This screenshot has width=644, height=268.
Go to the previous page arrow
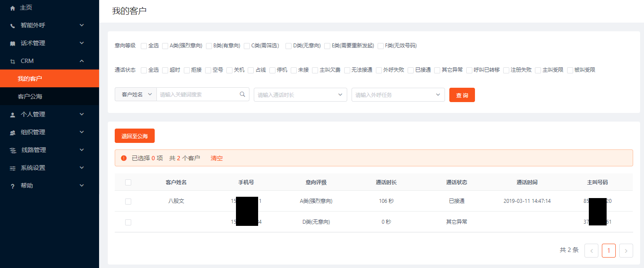(591, 251)
